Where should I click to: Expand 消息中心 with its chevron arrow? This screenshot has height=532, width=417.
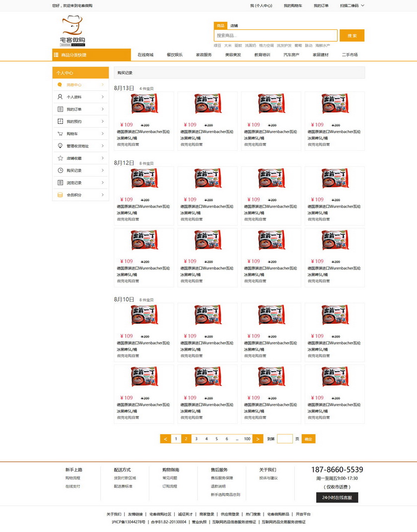[102, 84]
